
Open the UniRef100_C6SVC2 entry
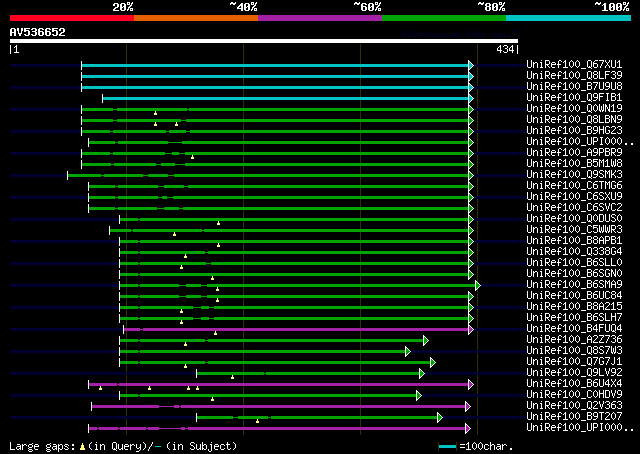[574, 208]
